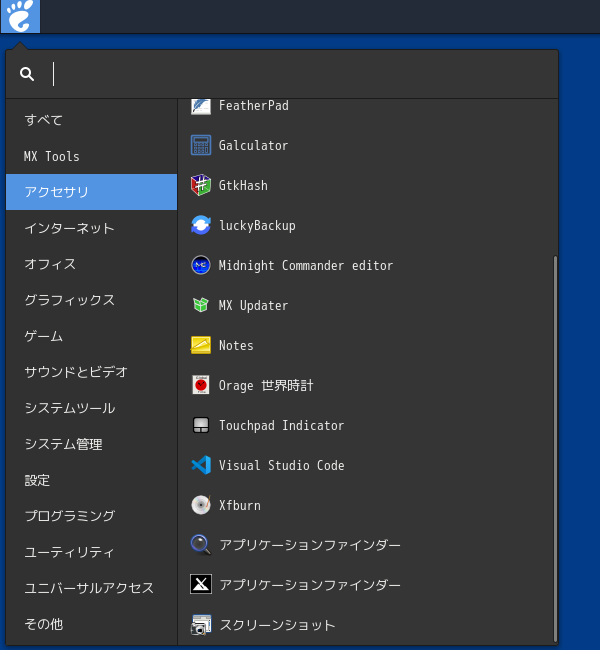Open the MX Tools category
600x650 pixels.
pyautogui.click(x=91, y=156)
